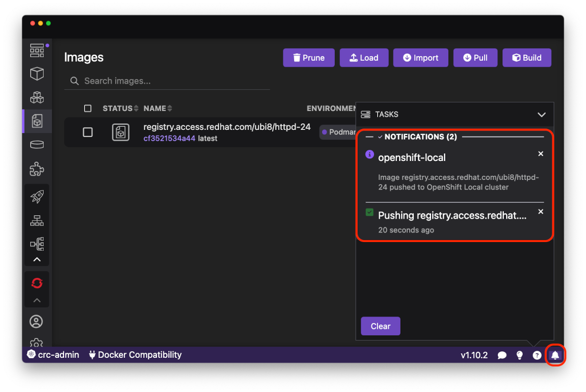Viewport: 586px width, 392px height.
Task: Click the Prune button
Action: coord(309,58)
